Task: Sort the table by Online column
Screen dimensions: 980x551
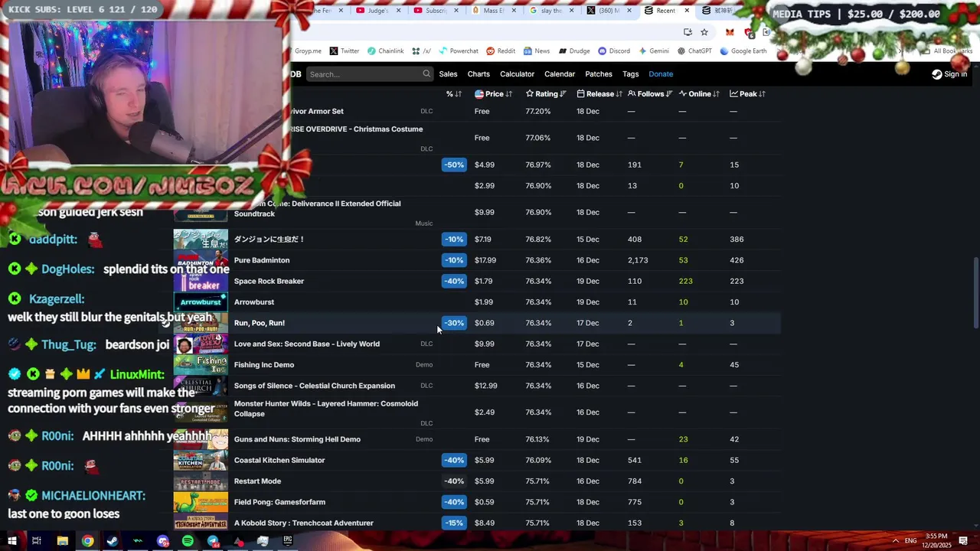Action: [699, 94]
